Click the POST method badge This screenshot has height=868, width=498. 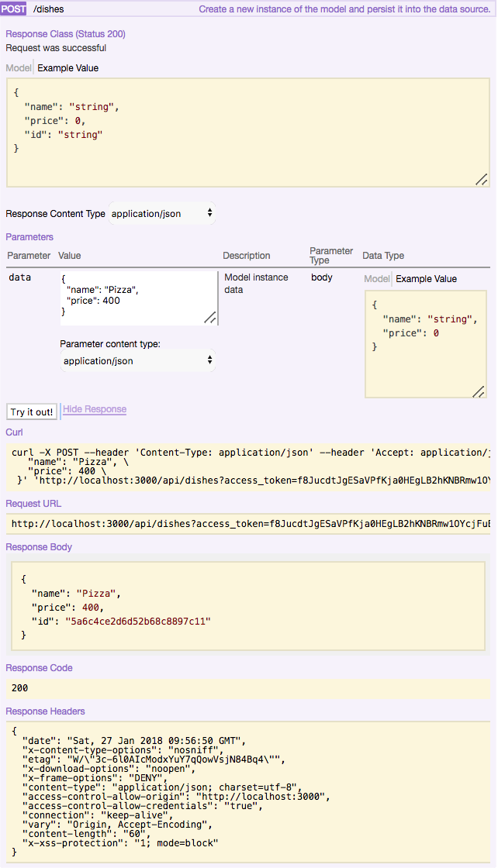point(15,9)
